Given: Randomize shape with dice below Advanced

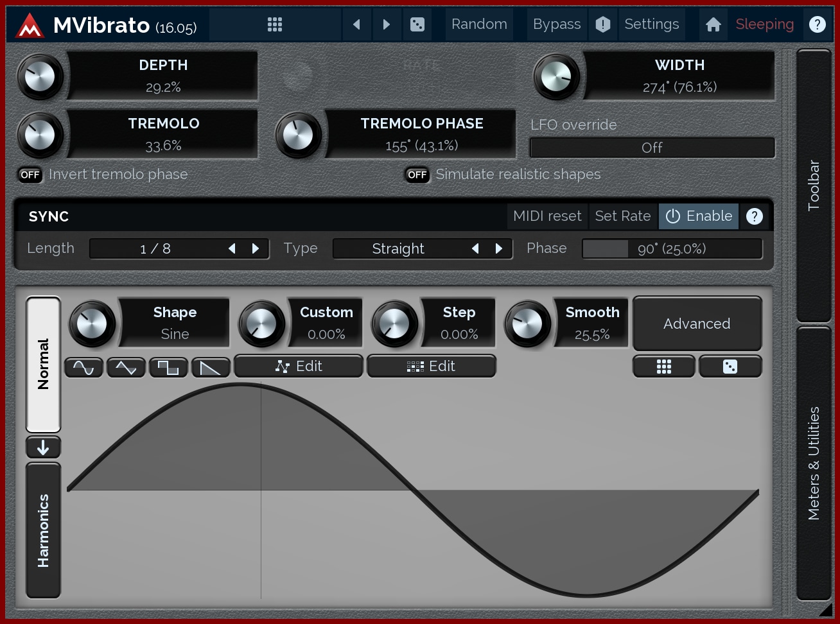Looking at the screenshot, I should 730,367.
